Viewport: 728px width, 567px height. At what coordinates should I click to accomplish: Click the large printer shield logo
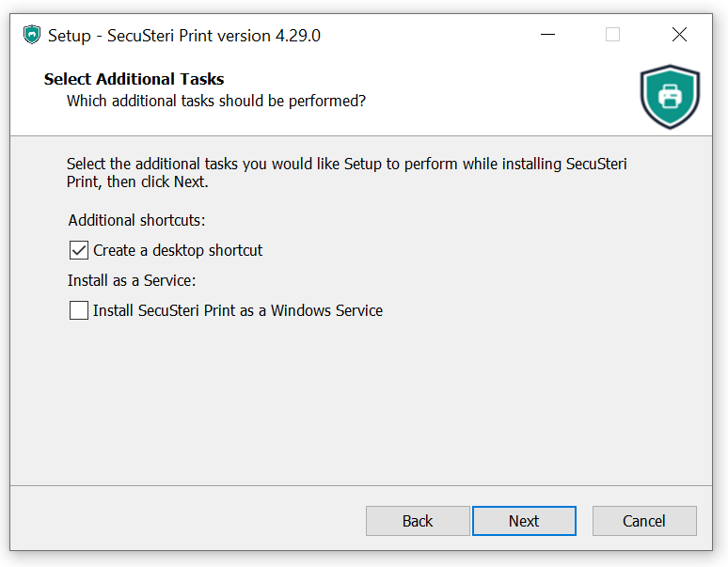(x=670, y=97)
